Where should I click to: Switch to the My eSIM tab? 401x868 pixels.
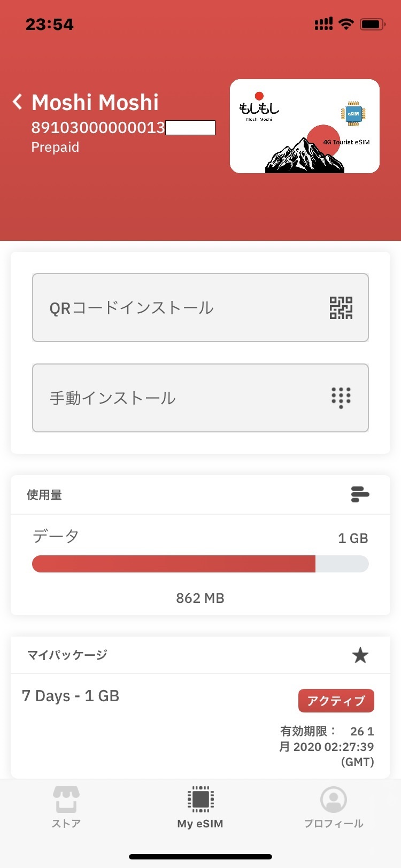click(200, 807)
